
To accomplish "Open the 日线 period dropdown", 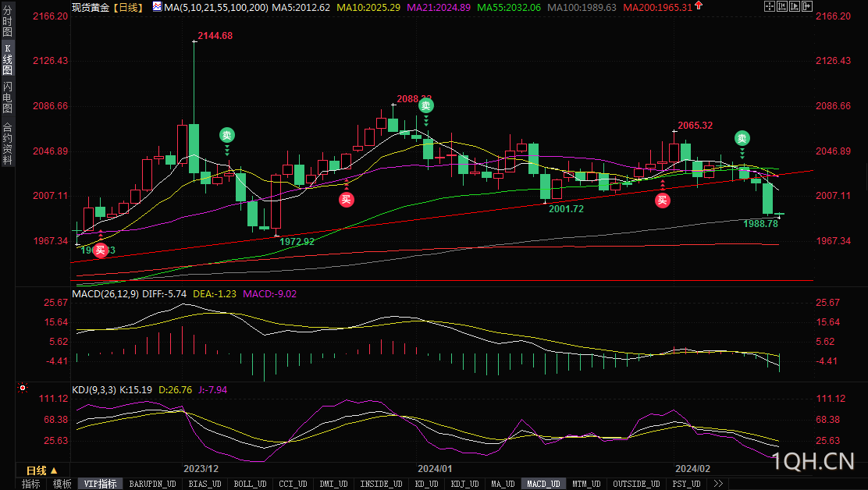I will tap(42, 470).
